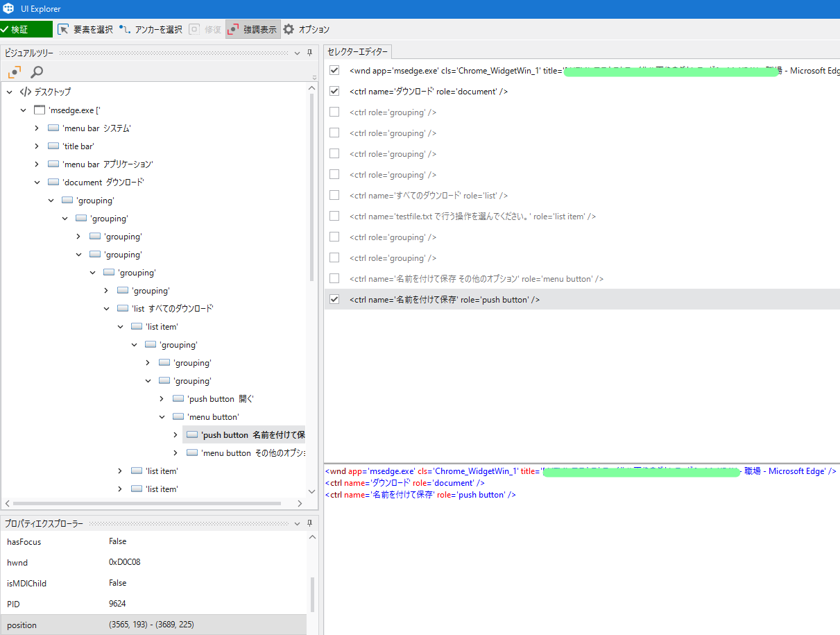The width and height of the screenshot is (840, 635).
Task: Click the orange highlight icon in visual tree toolbar
Action: pos(15,71)
